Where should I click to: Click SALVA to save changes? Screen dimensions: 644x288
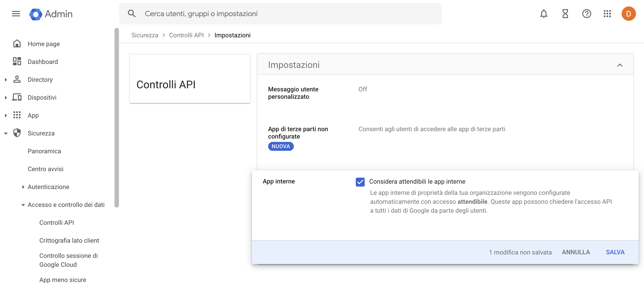[x=615, y=252]
